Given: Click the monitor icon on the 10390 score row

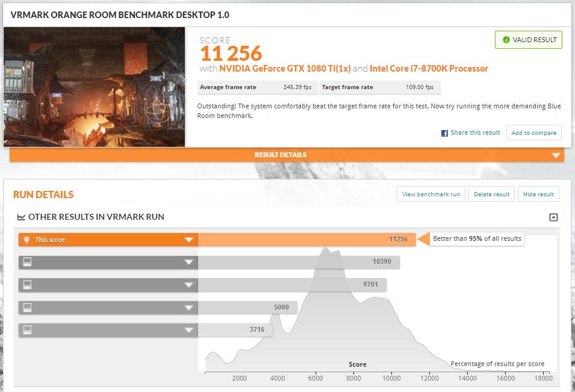Looking at the screenshot, I should pyautogui.click(x=27, y=262).
